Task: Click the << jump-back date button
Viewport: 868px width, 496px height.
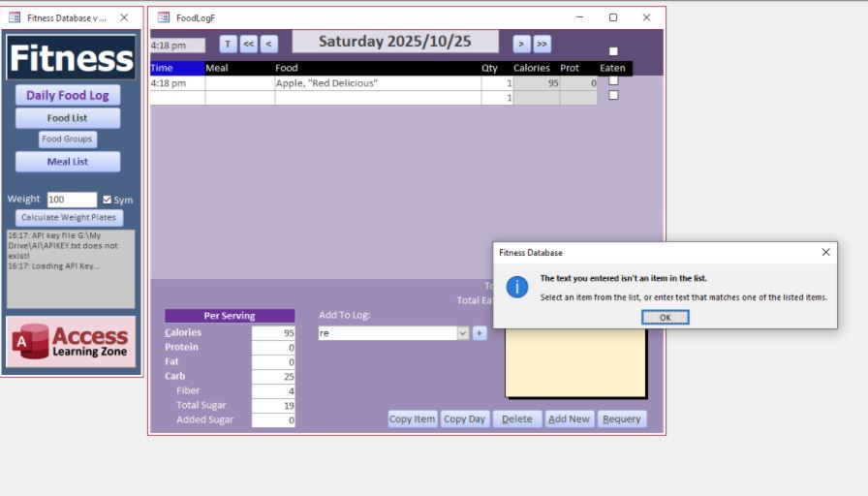Action: pos(249,44)
